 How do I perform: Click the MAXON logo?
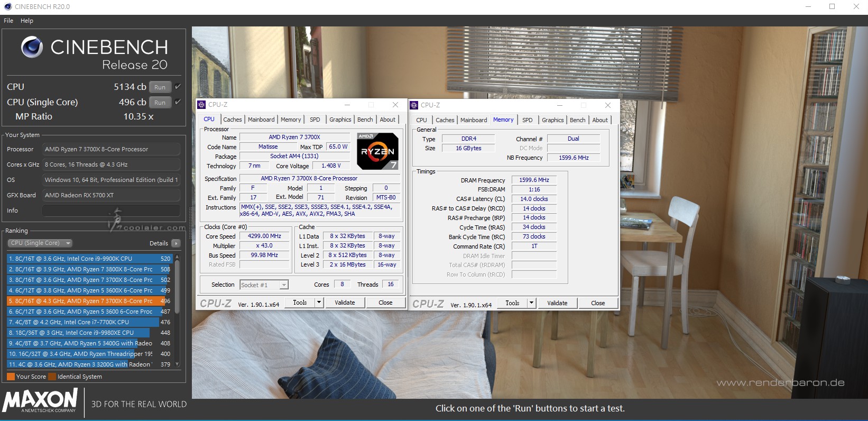(x=40, y=400)
